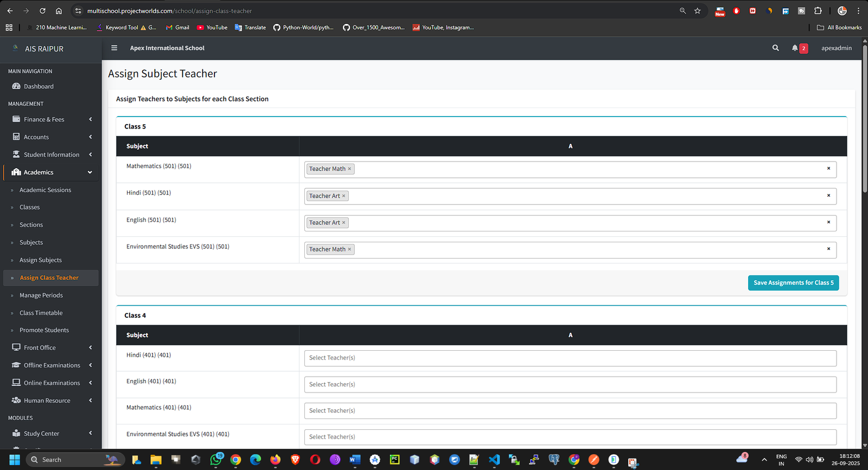Open the header search magnifier icon
The image size is (868, 470).
click(x=776, y=48)
